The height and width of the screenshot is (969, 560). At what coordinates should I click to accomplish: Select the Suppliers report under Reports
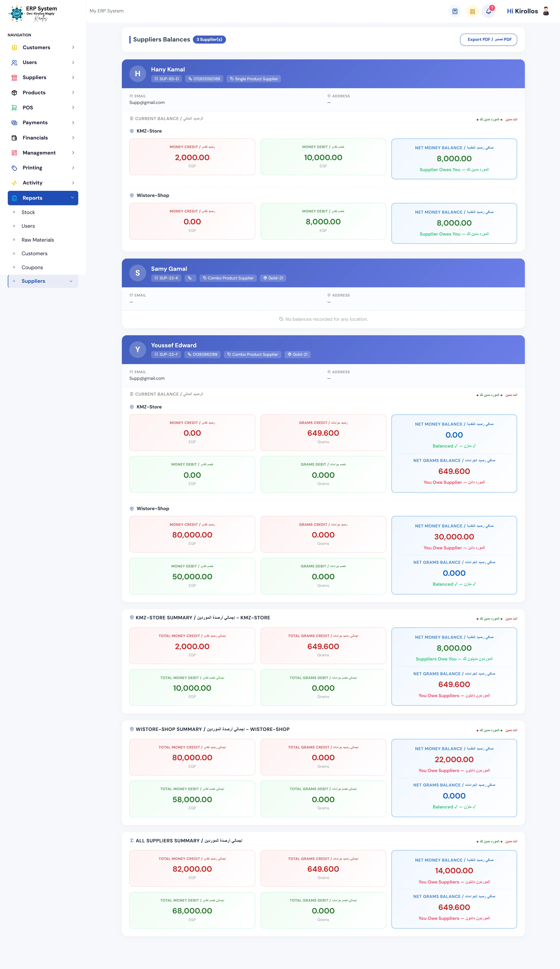click(x=43, y=281)
